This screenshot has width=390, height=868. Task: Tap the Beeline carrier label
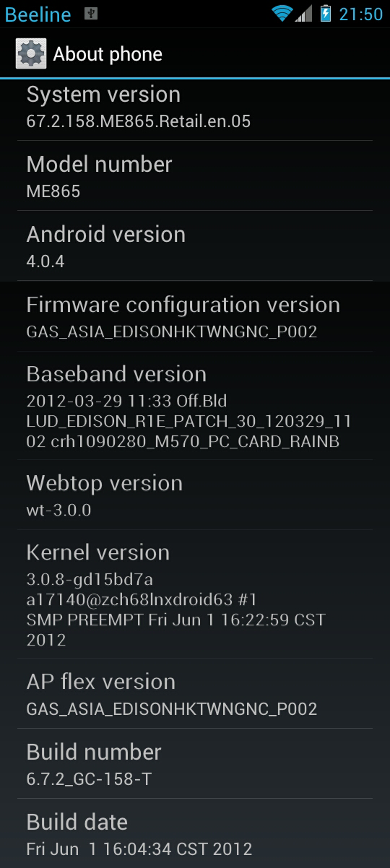click(x=38, y=14)
